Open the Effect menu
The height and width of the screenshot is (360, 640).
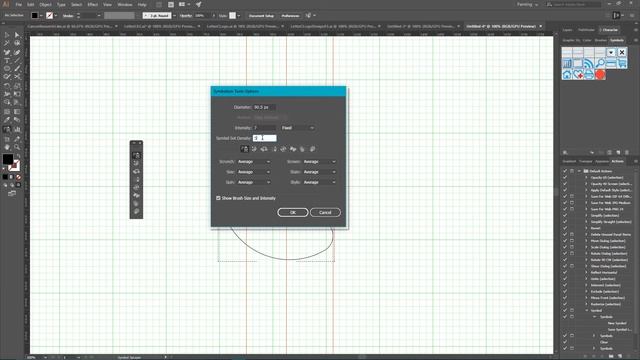(93, 4)
